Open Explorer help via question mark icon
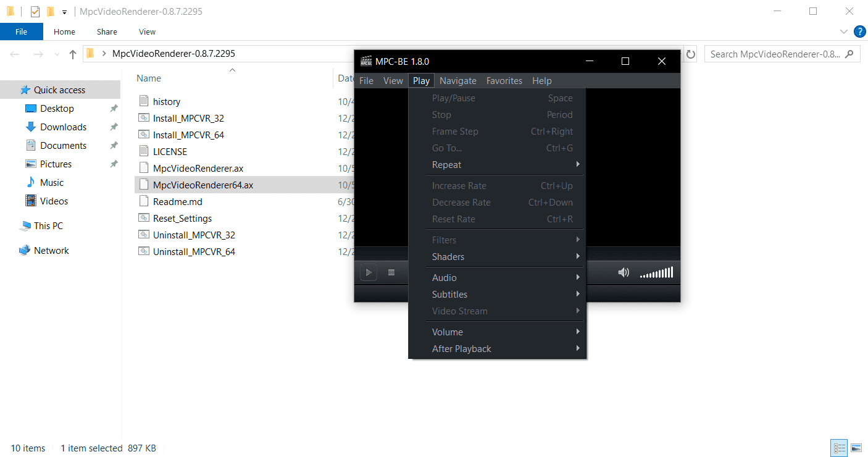 pyautogui.click(x=859, y=31)
